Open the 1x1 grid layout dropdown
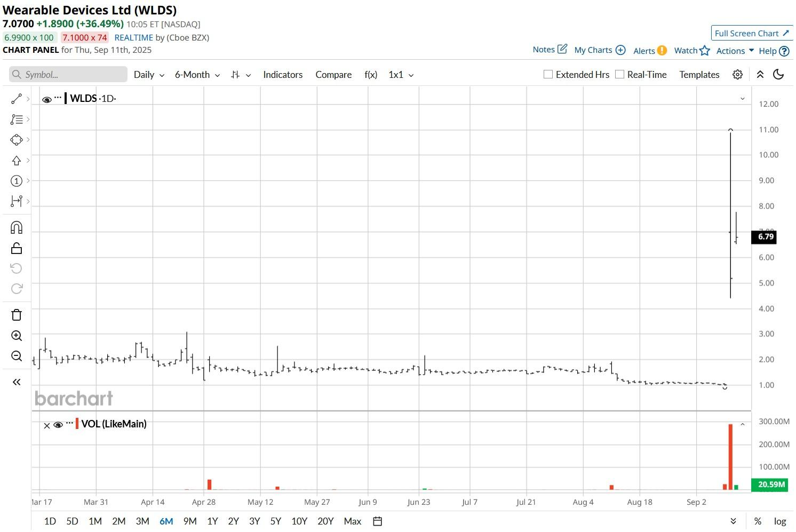 401,75
